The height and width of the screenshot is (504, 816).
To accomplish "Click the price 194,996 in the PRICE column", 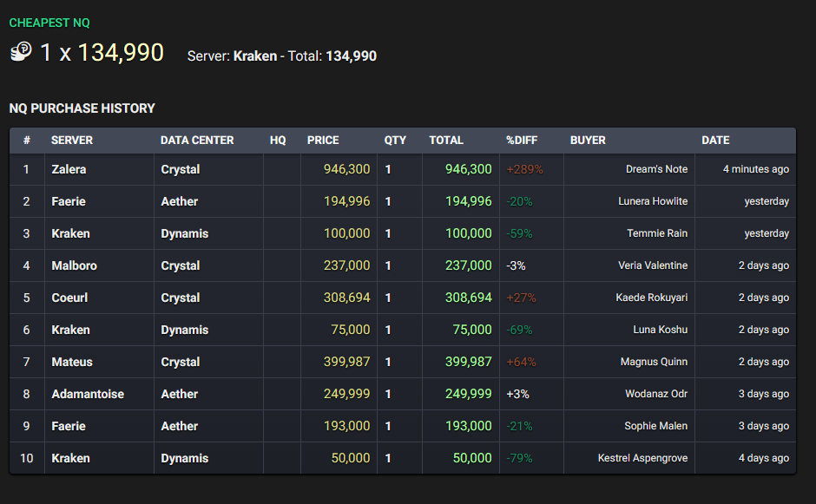I will 346,201.
